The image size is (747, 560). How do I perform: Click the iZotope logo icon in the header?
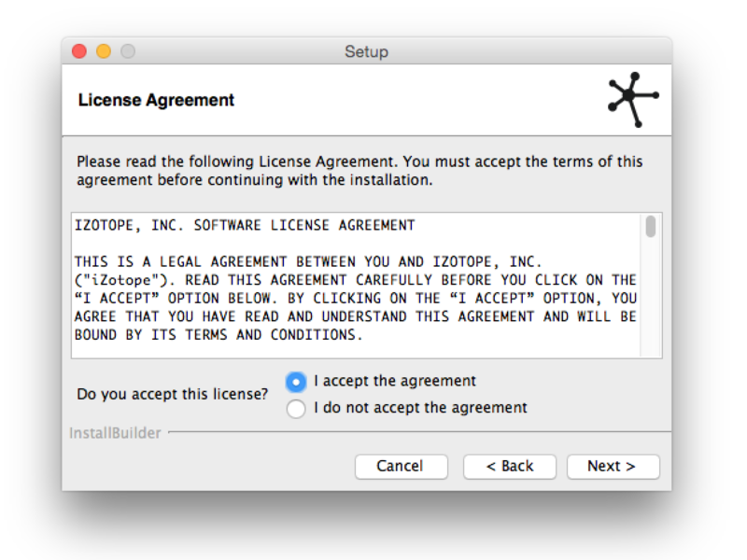632,98
